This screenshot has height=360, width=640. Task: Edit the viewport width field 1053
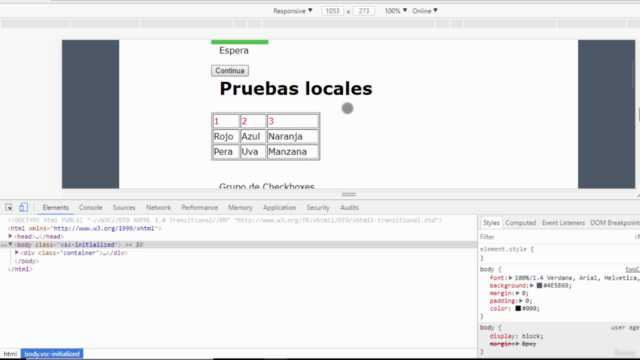(332, 11)
